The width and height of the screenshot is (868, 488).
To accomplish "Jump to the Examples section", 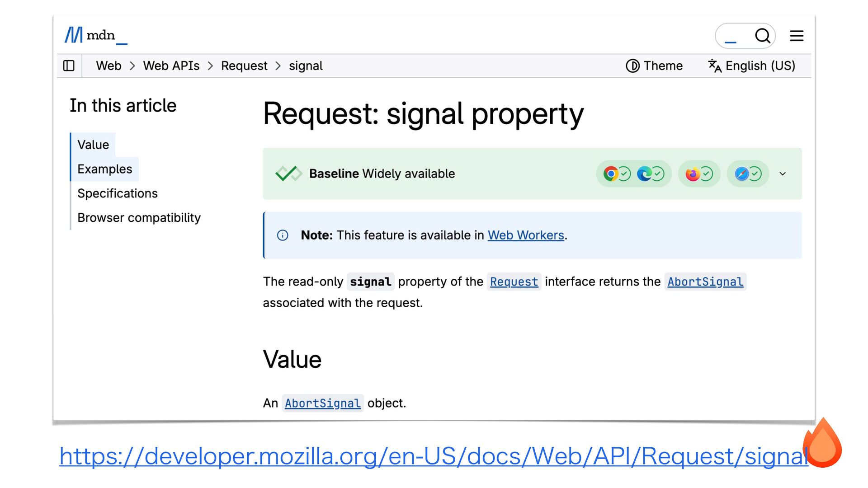I will coord(105,169).
